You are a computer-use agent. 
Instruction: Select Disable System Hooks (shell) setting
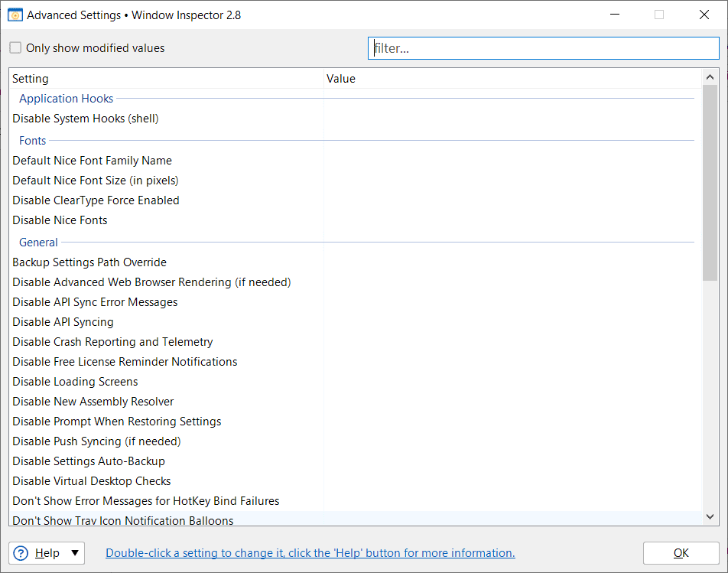[x=86, y=119]
